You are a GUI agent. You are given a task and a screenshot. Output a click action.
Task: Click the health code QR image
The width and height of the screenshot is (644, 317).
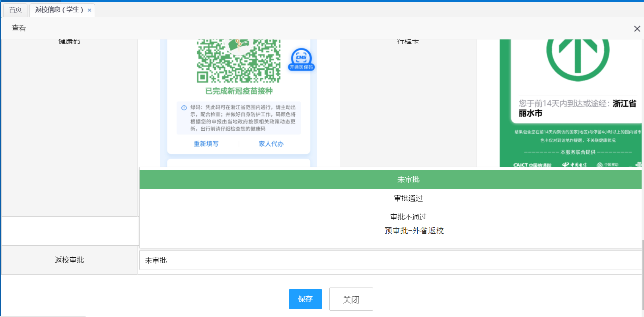point(239,61)
